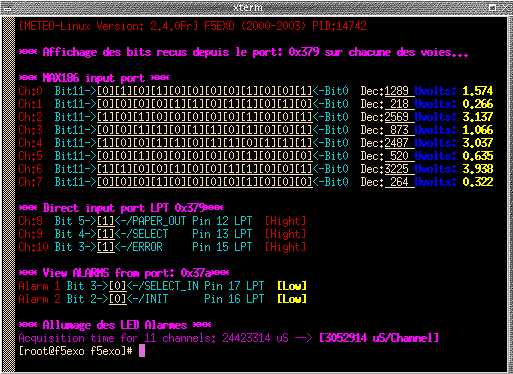Click the Ch:0 decimal value 1289
The image size is (513, 374).
click(396, 91)
